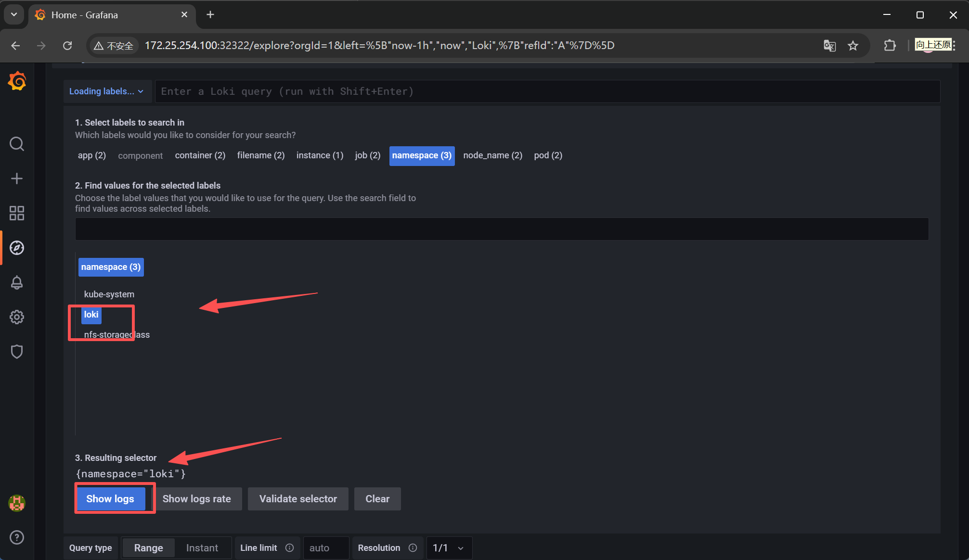The image size is (969, 560).
Task: Select the Instant query type
Action: 202,548
